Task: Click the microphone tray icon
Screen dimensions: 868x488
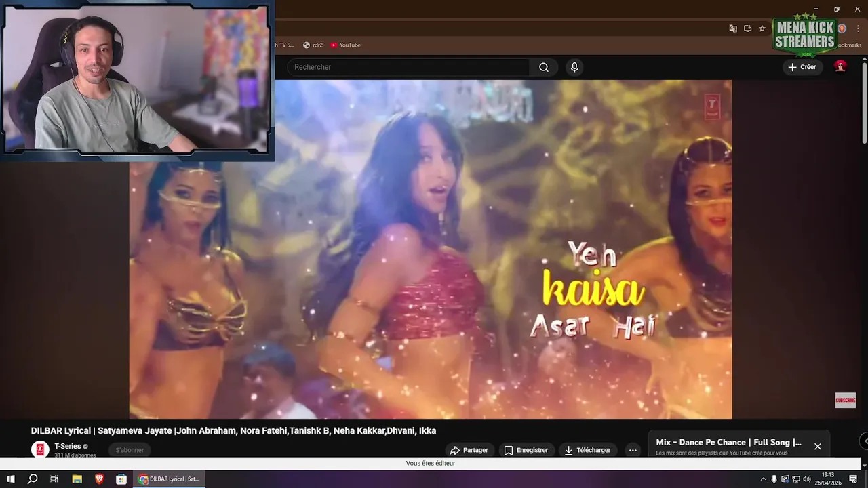Action: [774, 479]
